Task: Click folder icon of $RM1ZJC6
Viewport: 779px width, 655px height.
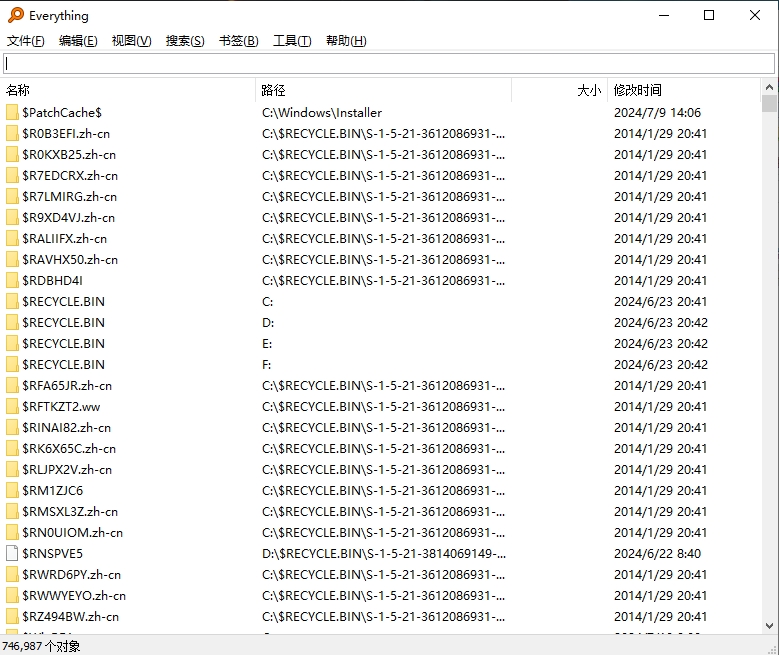Action: pyautogui.click(x=12, y=491)
